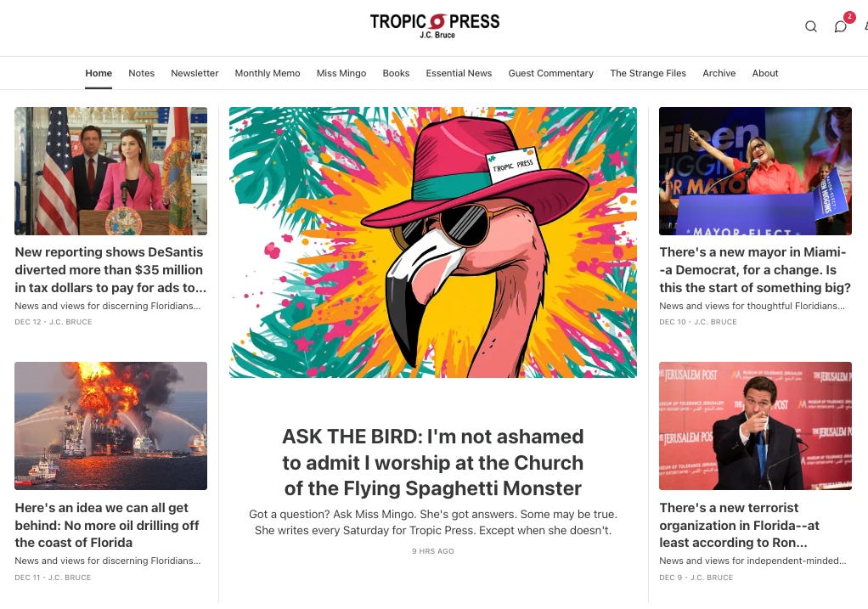Open the Miss Mingo tab
Screen dimensions: 868x609
click(341, 73)
